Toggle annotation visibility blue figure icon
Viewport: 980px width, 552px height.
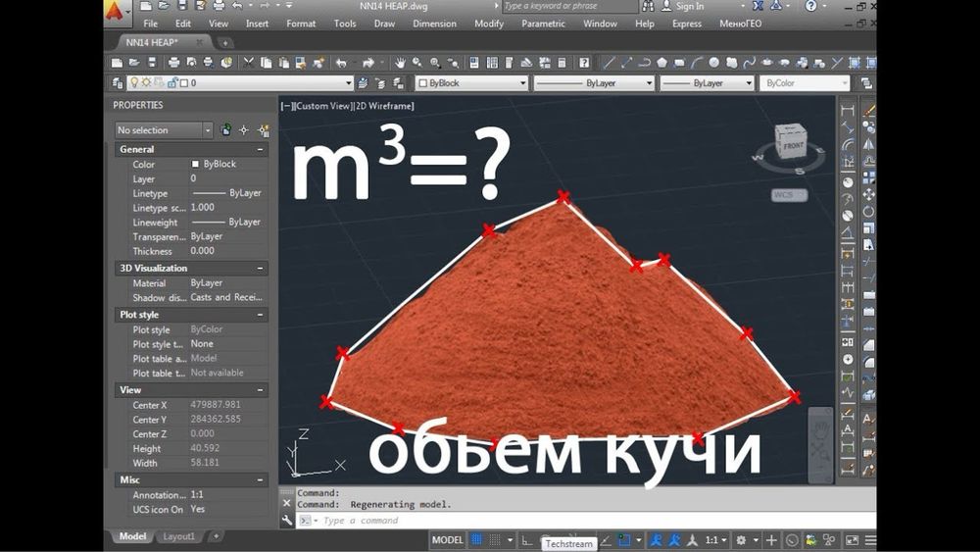pyautogui.click(x=656, y=539)
